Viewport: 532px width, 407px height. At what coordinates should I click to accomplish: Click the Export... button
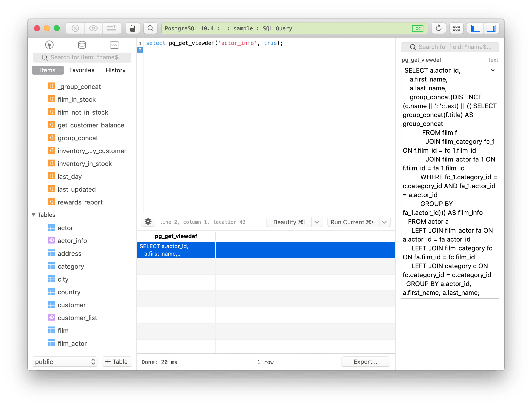click(x=365, y=362)
